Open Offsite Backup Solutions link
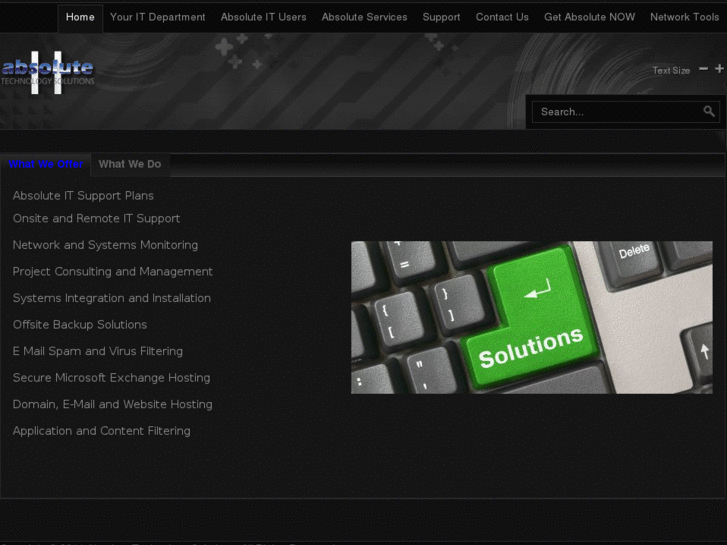 tap(80, 325)
